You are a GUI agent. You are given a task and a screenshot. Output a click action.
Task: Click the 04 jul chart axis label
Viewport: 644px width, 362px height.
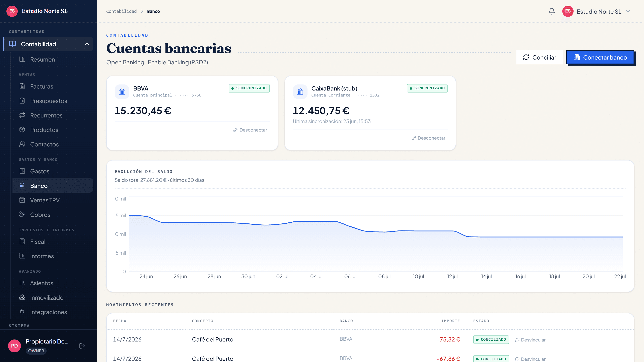pos(316,276)
